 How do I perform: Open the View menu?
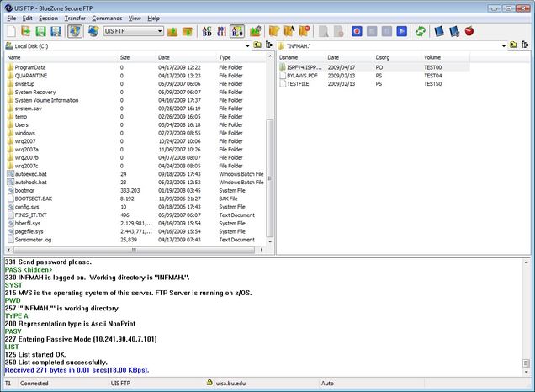[135, 19]
